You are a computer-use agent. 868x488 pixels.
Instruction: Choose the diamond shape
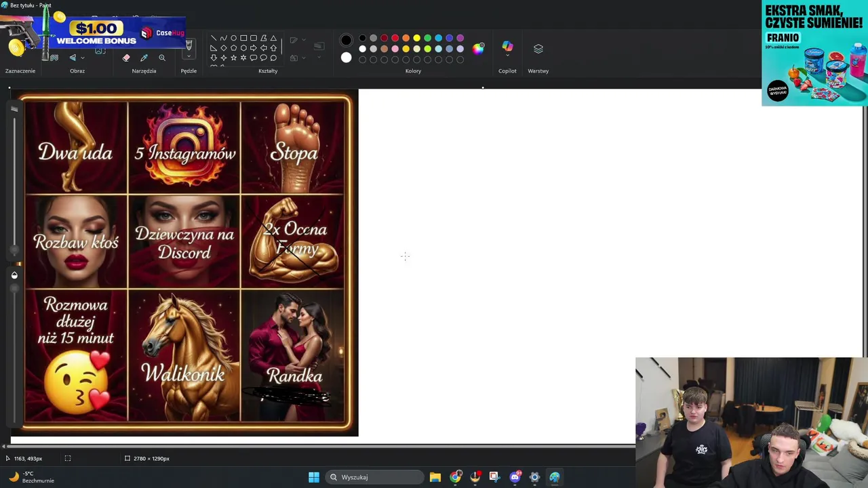224,48
